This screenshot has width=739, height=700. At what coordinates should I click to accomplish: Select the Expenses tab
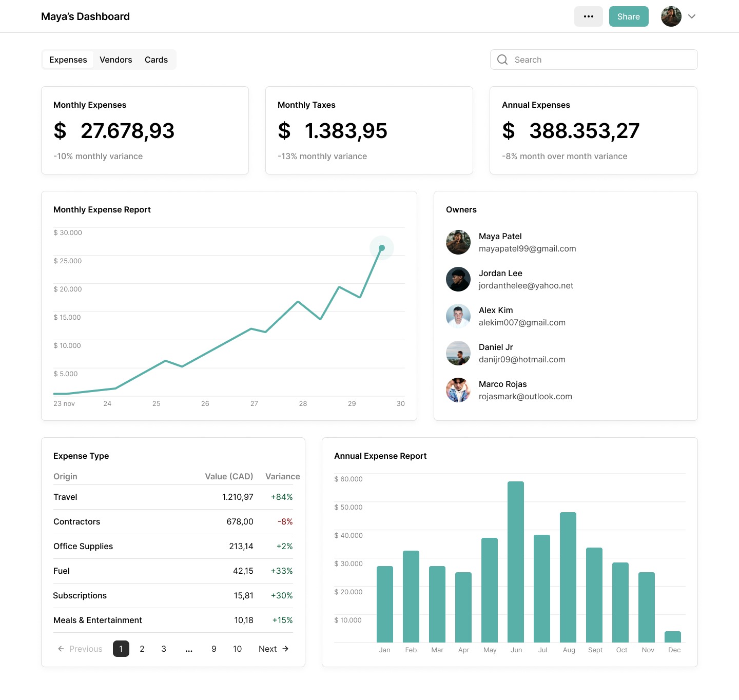click(68, 60)
